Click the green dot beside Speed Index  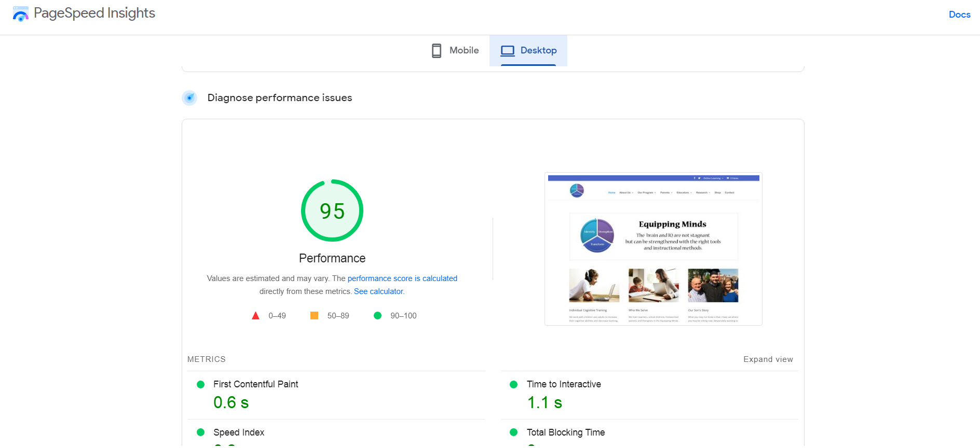tap(201, 432)
